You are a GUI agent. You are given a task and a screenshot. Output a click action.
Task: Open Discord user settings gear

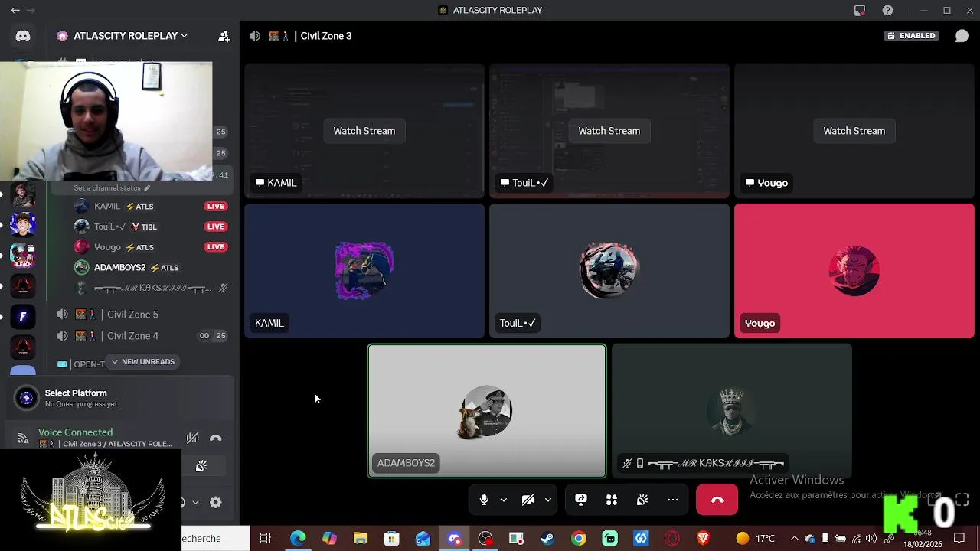pos(216,503)
